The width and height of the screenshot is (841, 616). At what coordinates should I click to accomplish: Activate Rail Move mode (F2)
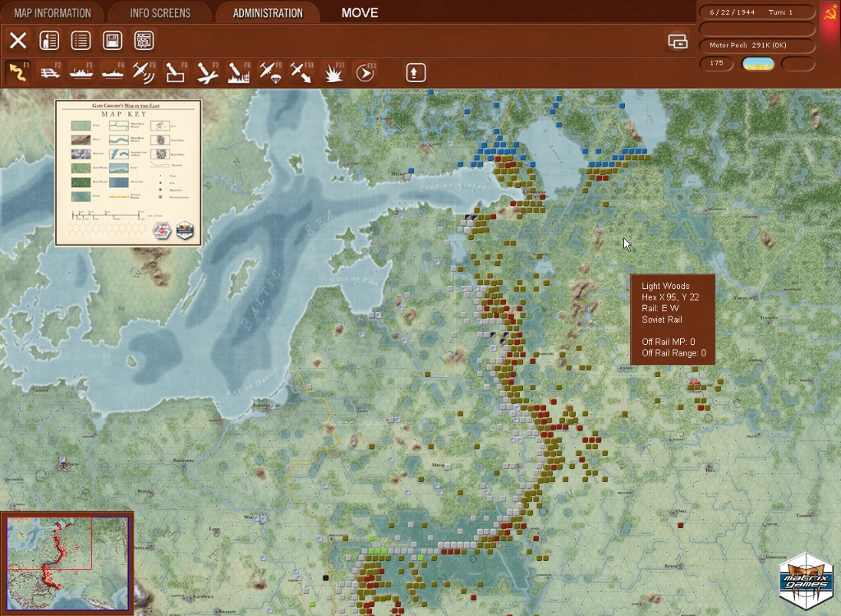pos(51,72)
